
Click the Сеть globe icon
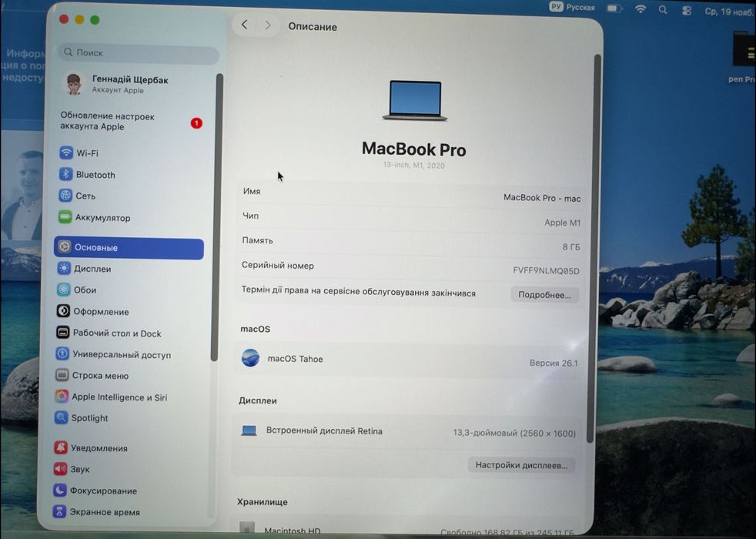pyautogui.click(x=65, y=196)
